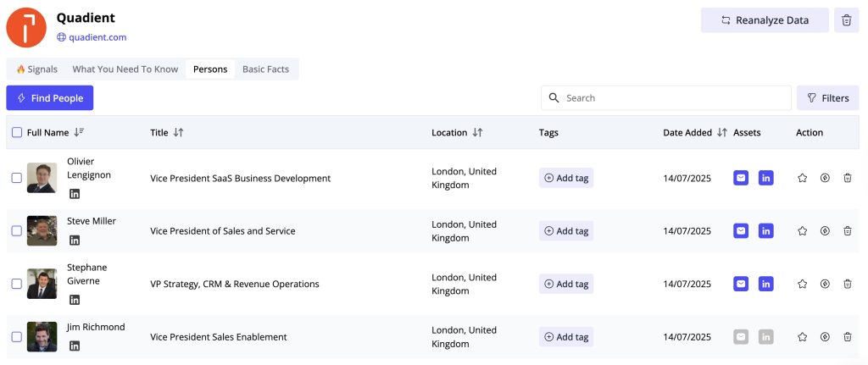Click Stephane Giverne's profile photo
This screenshot has height=365, width=868.
pos(42,284)
